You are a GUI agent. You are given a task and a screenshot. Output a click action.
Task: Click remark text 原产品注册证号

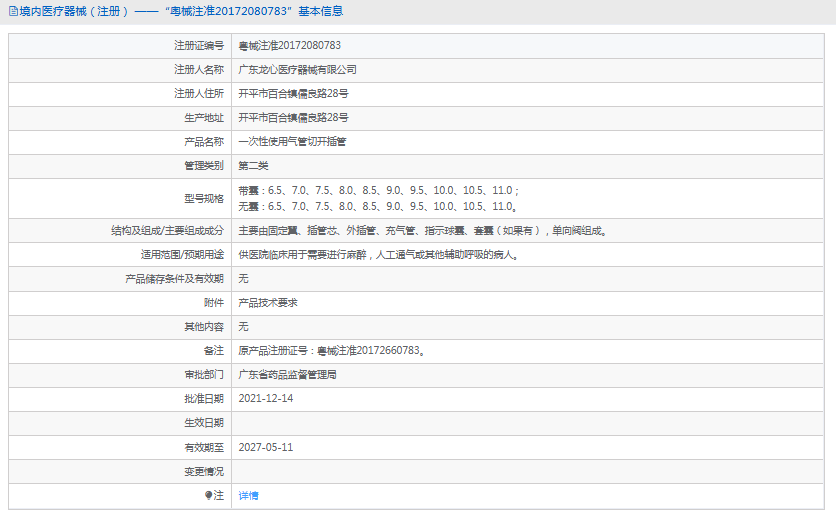click(332, 351)
